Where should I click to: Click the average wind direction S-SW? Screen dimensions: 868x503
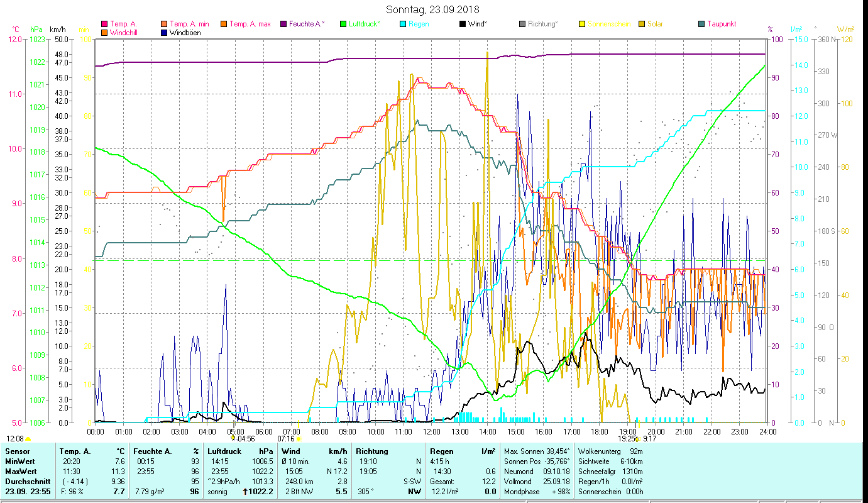pos(412,482)
